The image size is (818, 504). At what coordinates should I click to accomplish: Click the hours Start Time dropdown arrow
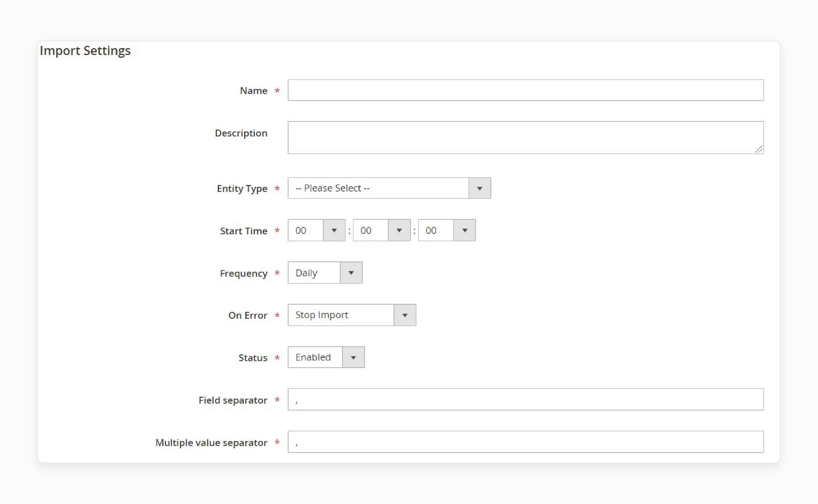tap(334, 230)
